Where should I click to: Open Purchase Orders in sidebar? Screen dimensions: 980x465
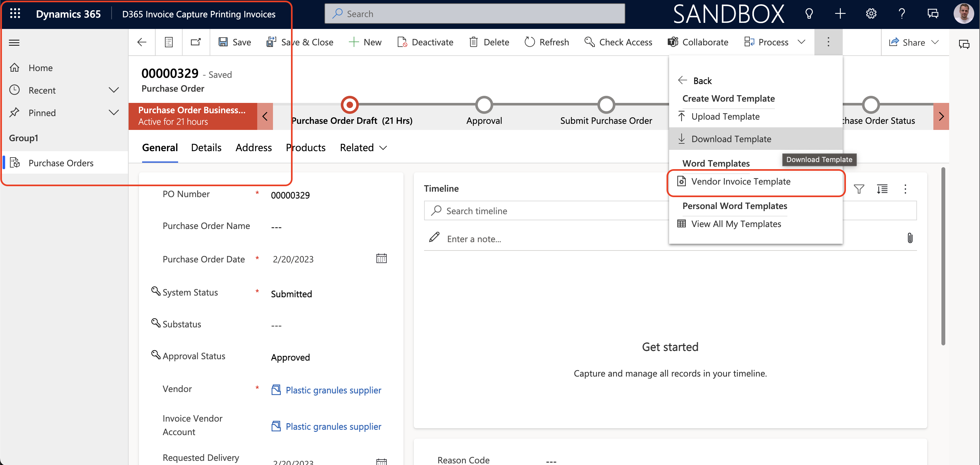61,163
